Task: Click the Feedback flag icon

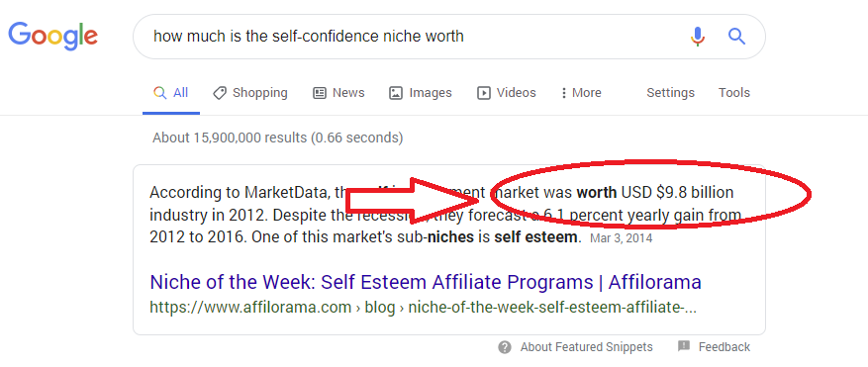Action: click(684, 346)
